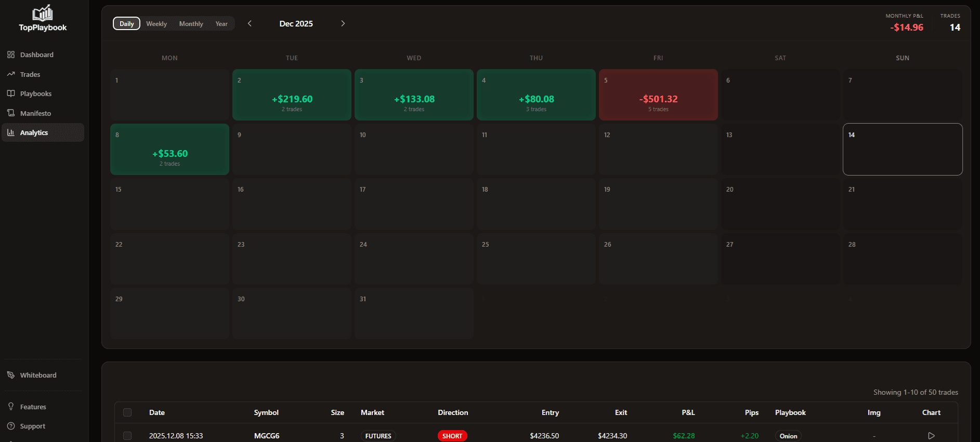Open Dashboard from the sidebar
980x442 pixels.
(x=43, y=55)
